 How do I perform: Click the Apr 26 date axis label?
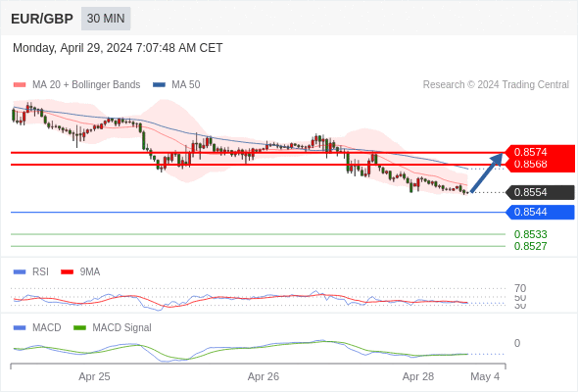pyautogui.click(x=264, y=376)
